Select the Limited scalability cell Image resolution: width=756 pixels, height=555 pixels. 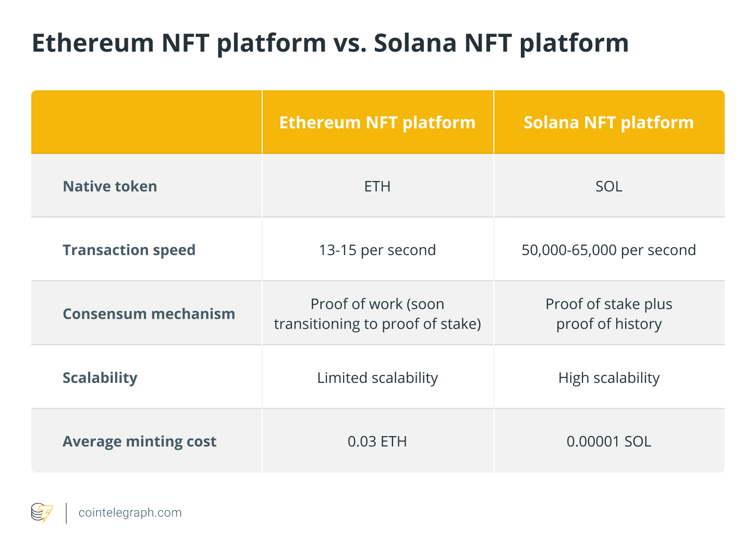pos(377,378)
